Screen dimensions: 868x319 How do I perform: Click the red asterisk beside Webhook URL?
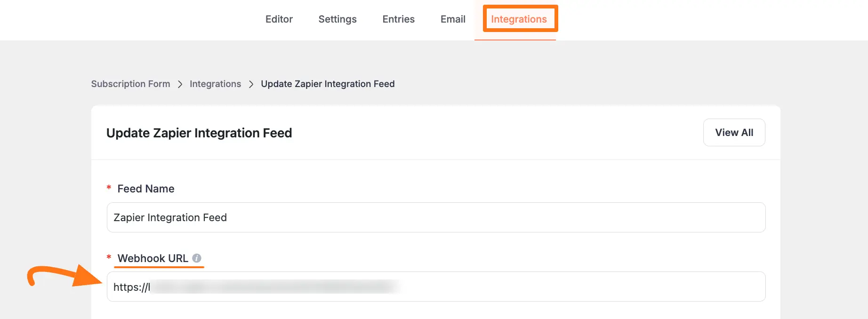[109, 258]
